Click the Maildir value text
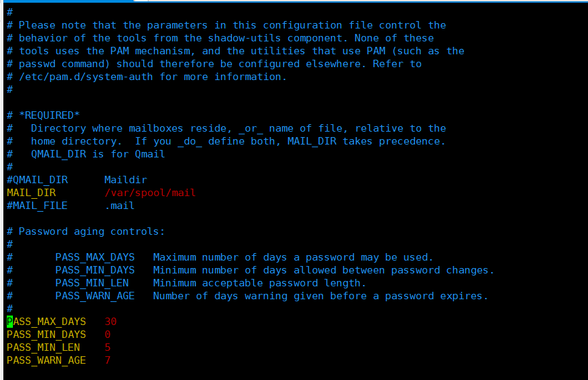Image resolution: width=588 pixels, height=380 pixels. tap(125, 180)
